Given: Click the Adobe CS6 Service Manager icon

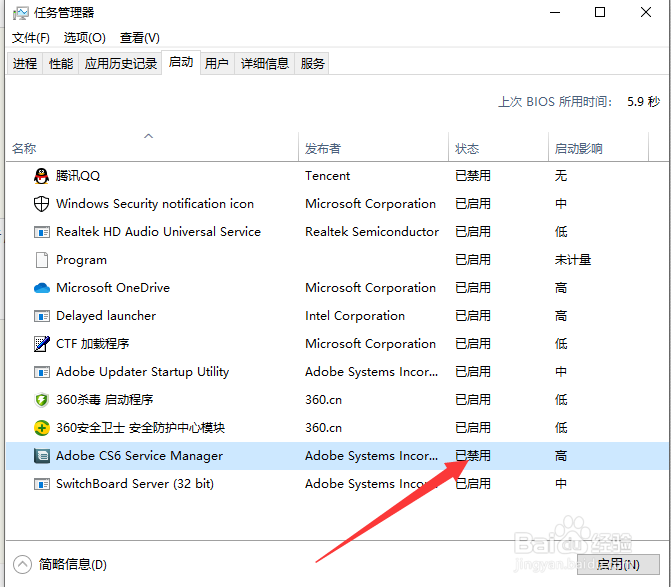Looking at the screenshot, I should pos(42,456).
